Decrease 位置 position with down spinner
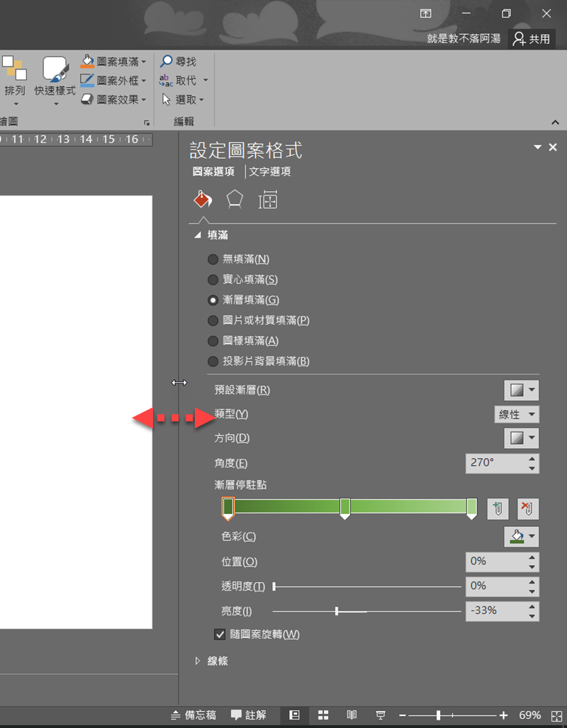Image resolution: width=567 pixels, height=728 pixels. click(x=532, y=567)
